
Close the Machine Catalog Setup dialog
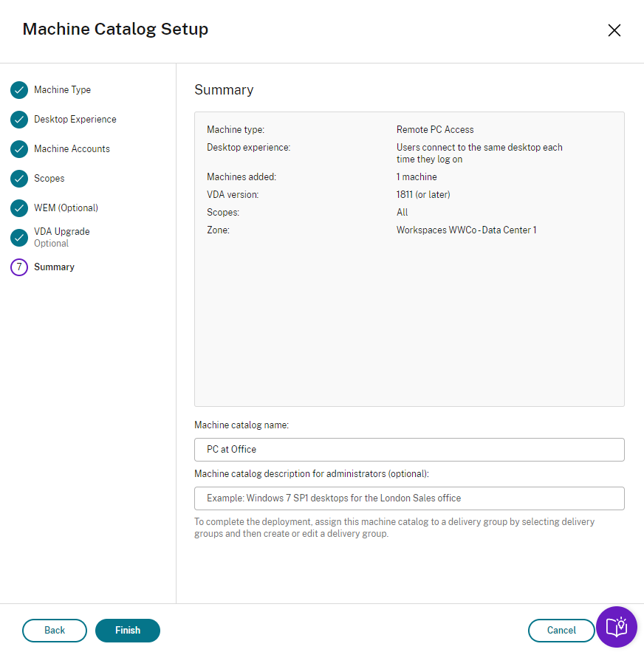pyautogui.click(x=614, y=30)
